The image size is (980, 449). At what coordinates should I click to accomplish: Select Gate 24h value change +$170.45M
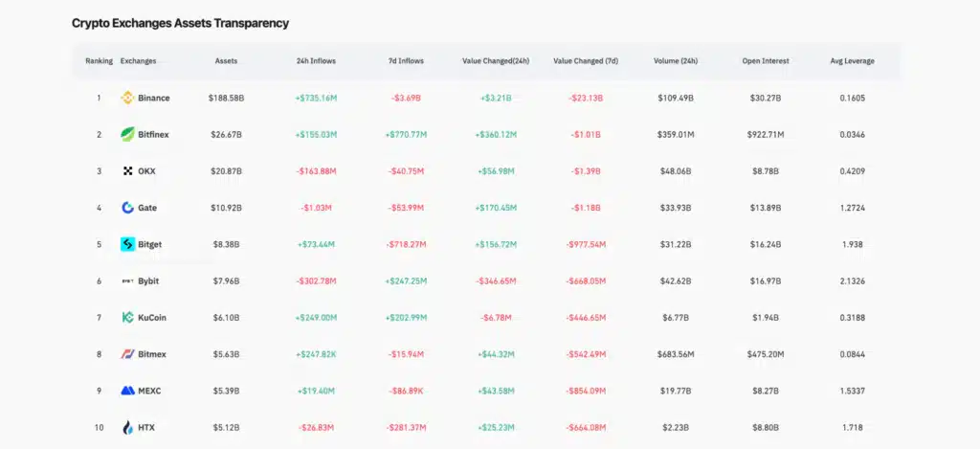496,208
